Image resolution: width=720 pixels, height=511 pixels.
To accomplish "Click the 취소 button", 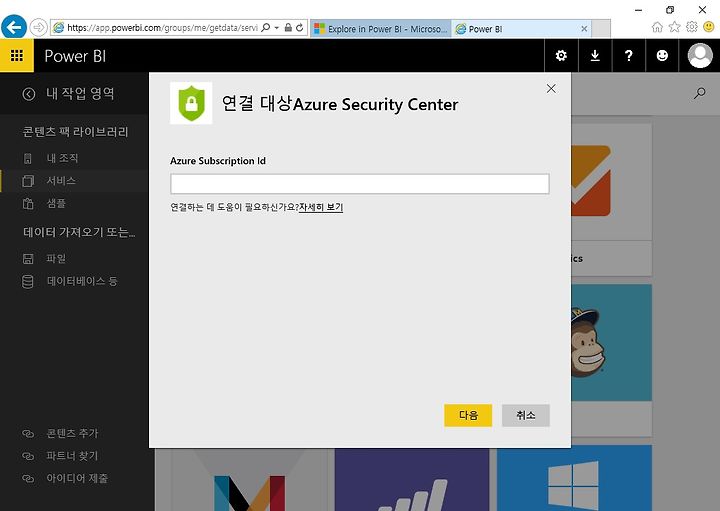I will pos(525,415).
